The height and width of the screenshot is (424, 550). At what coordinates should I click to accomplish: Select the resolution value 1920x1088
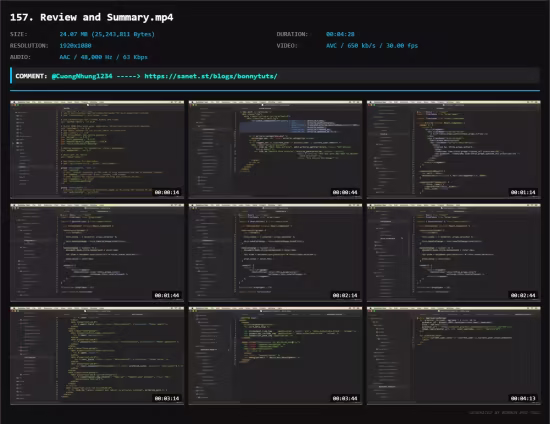[x=75, y=46]
